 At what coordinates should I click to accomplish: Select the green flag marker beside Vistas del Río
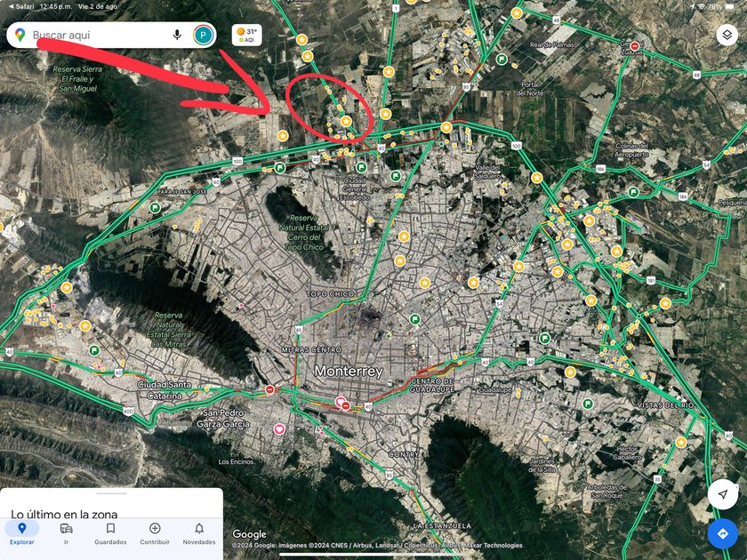click(x=588, y=404)
